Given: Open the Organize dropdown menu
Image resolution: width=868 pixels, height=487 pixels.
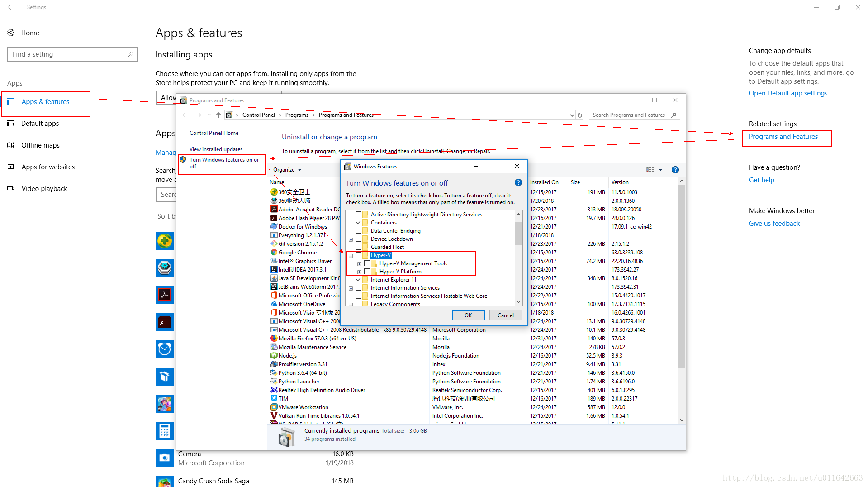Looking at the screenshot, I should pyautogui.click(x=287, y=170).
